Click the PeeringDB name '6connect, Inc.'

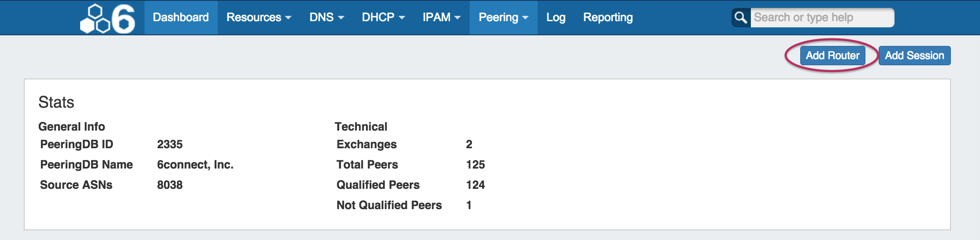195,165
